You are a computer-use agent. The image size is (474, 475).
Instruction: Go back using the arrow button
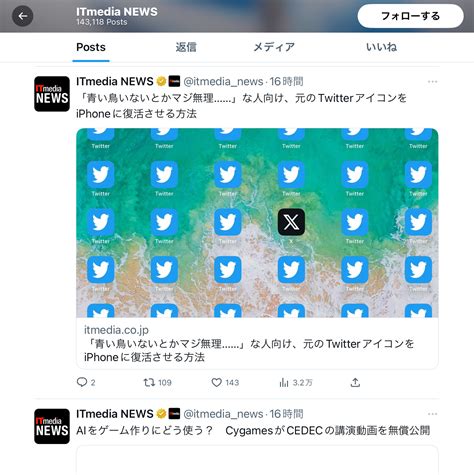coord(23,16)
